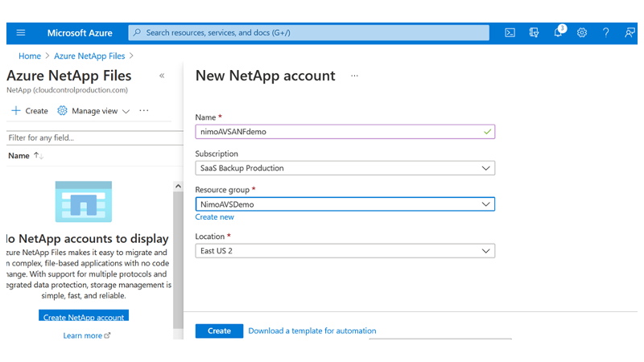Open portal settings gear
The width and height of the screenshot is (644, 362).
582,33
